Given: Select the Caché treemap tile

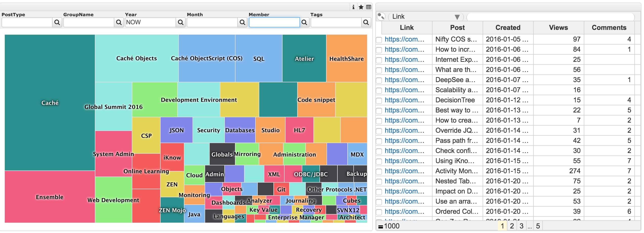Looking at the screenshot, I should coord(50,103).
